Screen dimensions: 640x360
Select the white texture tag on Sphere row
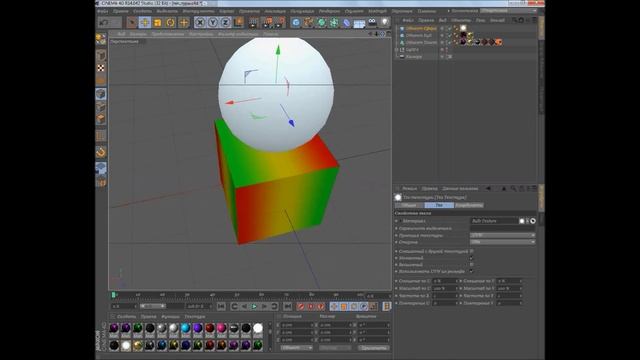pos(463,28)
